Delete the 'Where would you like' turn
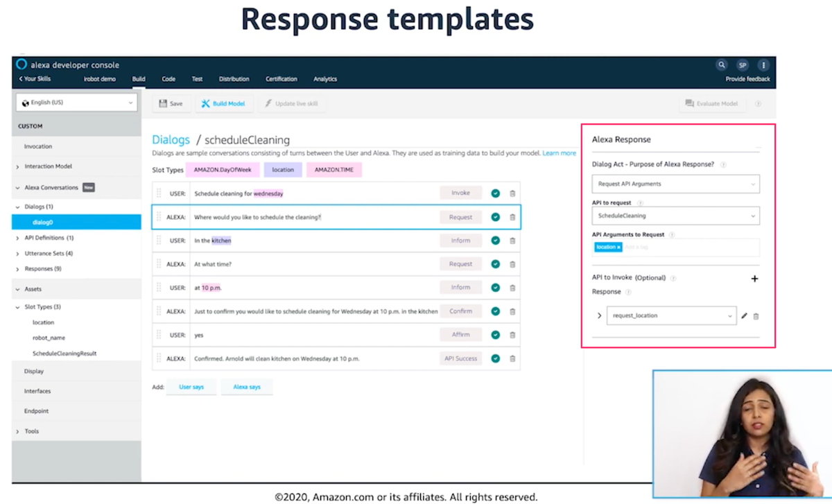The image size is (832, 504). coord(512,217)
